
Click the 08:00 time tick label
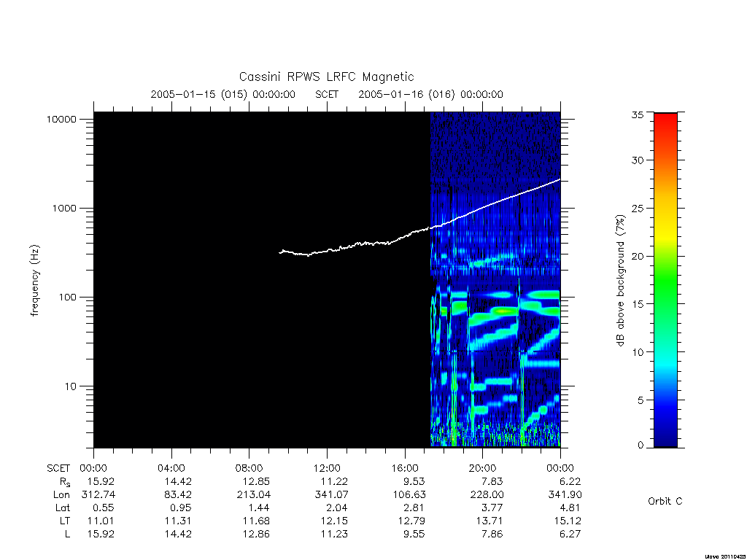(249, 468)
